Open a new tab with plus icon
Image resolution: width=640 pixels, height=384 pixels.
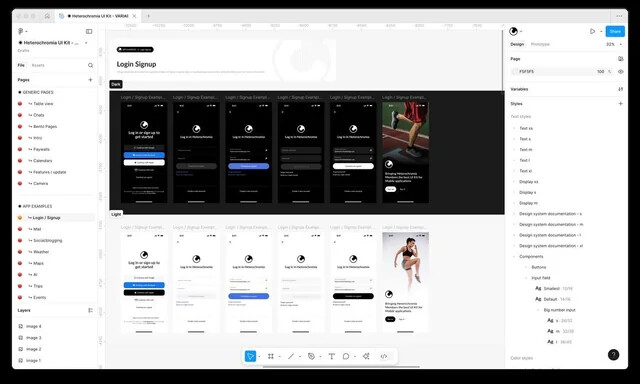point(148,16)
